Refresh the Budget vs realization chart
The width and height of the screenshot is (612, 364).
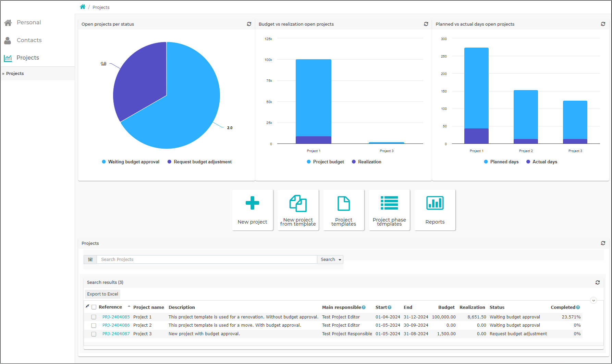(426, 24)
